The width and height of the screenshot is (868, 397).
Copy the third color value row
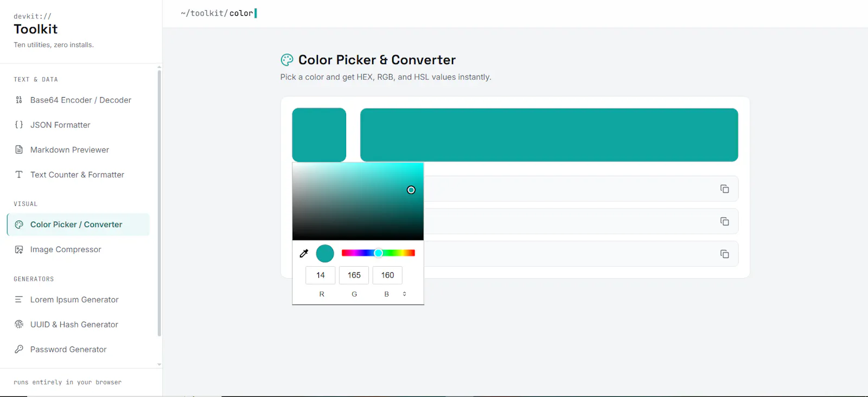pos(724,254)
